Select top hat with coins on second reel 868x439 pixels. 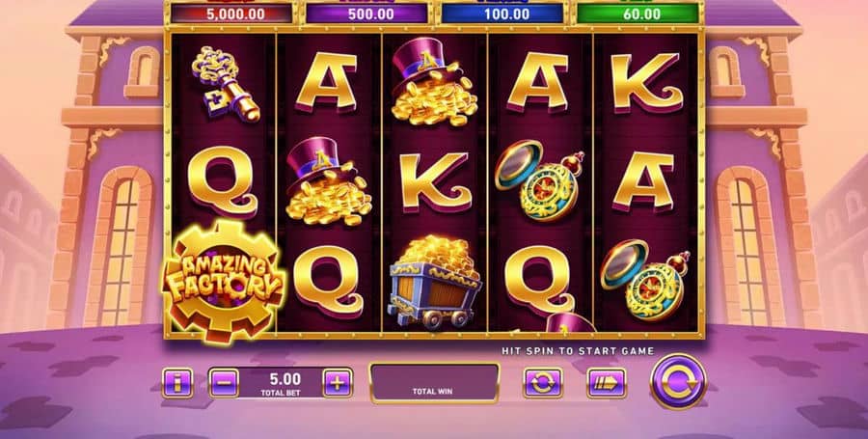tap(329, 181)
